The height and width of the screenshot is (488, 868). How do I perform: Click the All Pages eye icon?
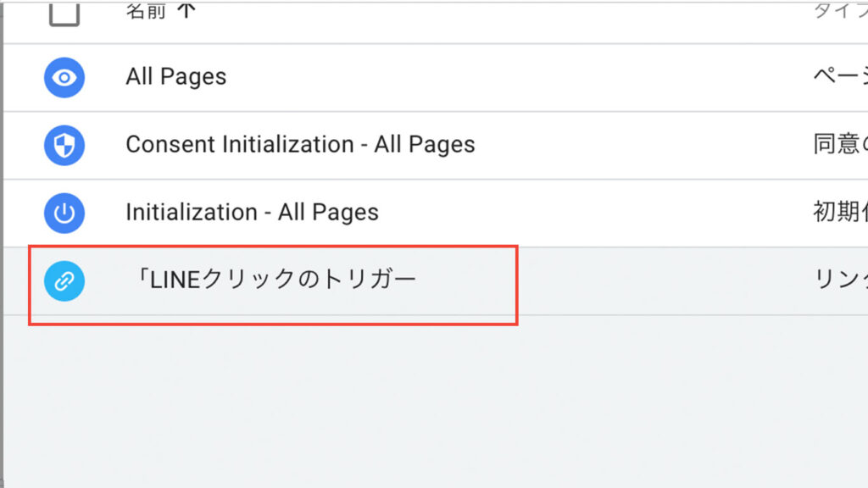tap(64, 77)
